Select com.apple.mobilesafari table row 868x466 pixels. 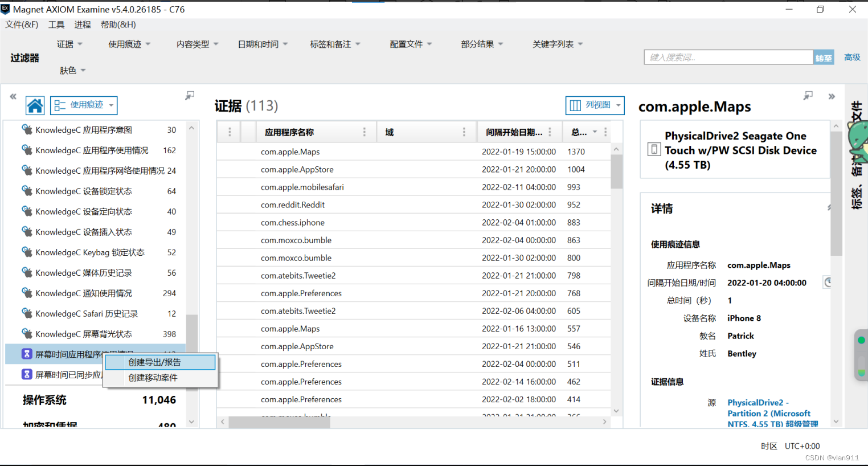pos(413,187)
